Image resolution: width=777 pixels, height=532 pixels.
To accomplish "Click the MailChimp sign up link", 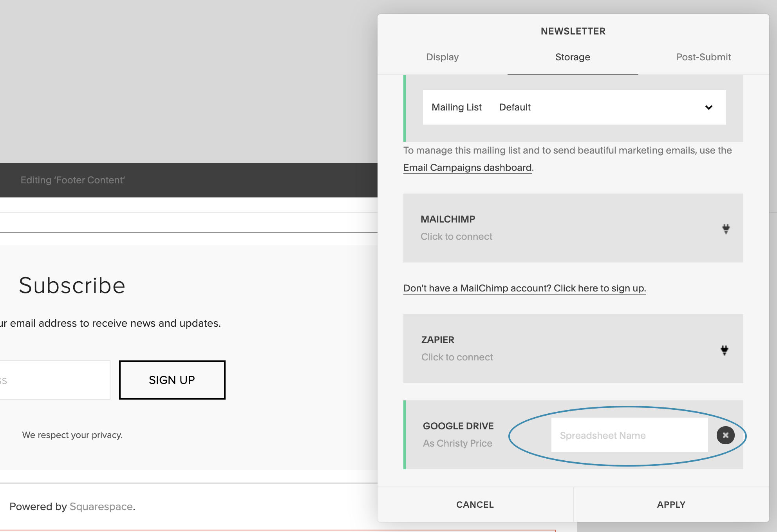I will (x=524, y=288).
